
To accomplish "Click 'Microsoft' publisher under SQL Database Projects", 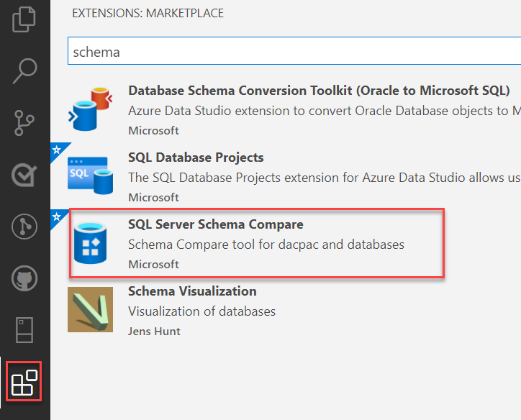I will (x=153, y=197).
